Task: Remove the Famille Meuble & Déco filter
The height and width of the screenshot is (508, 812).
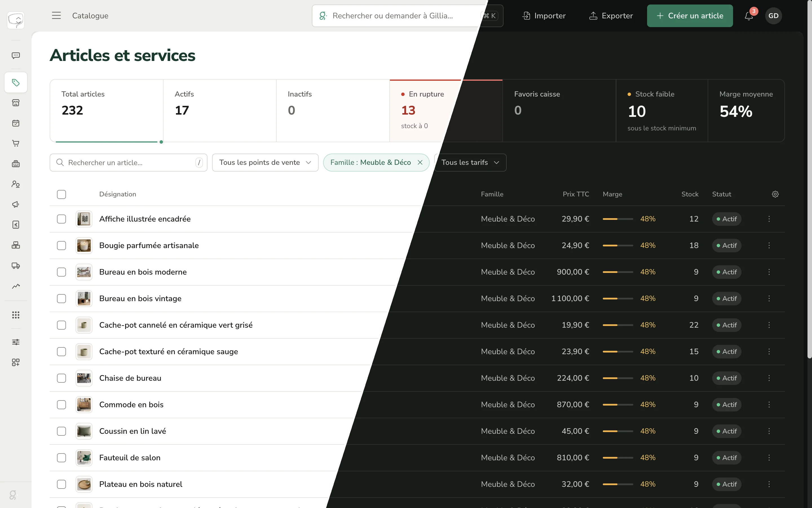Action: tap(420, 163)
